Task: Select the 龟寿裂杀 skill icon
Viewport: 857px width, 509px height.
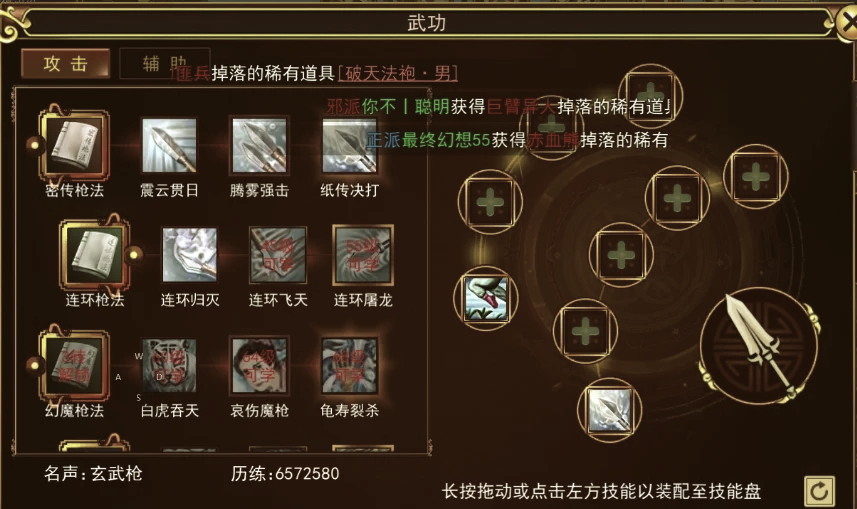Action: coord(349,366)
